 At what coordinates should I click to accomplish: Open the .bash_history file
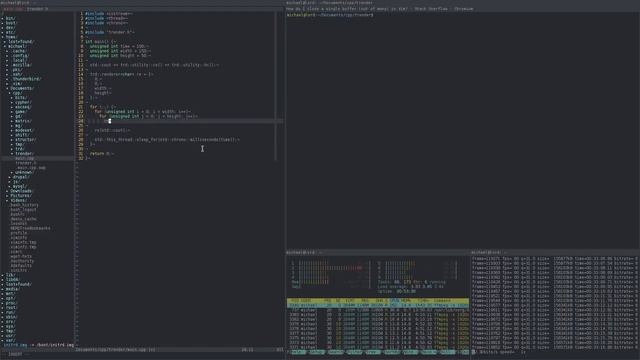24,205
